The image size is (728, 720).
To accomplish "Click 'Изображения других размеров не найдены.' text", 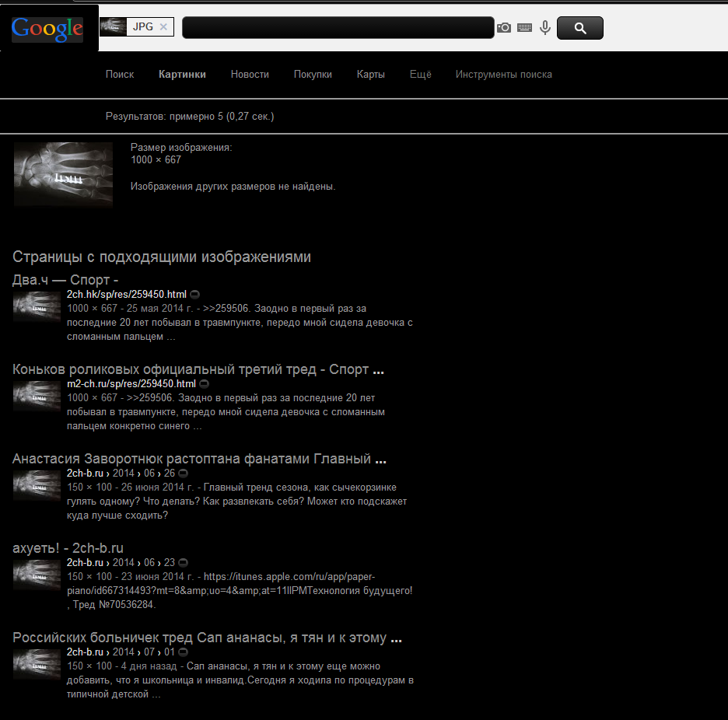I will (x=233, y=187).
